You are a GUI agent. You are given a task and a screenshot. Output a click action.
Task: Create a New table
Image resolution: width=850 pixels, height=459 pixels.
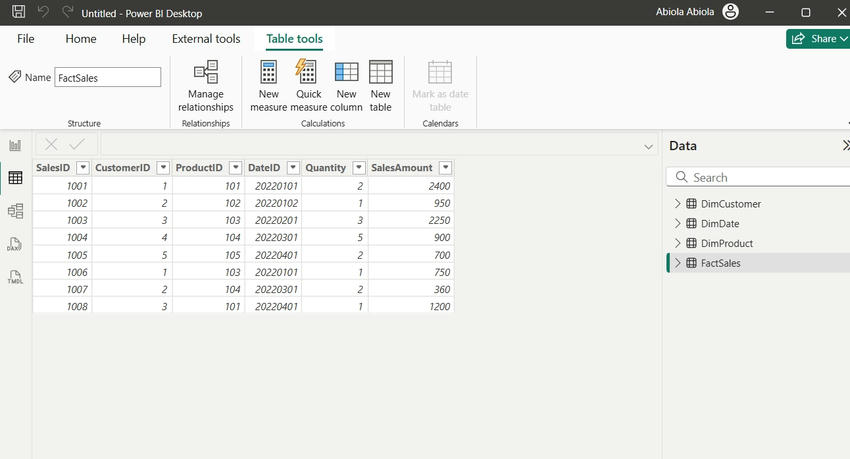pos(381,86)
